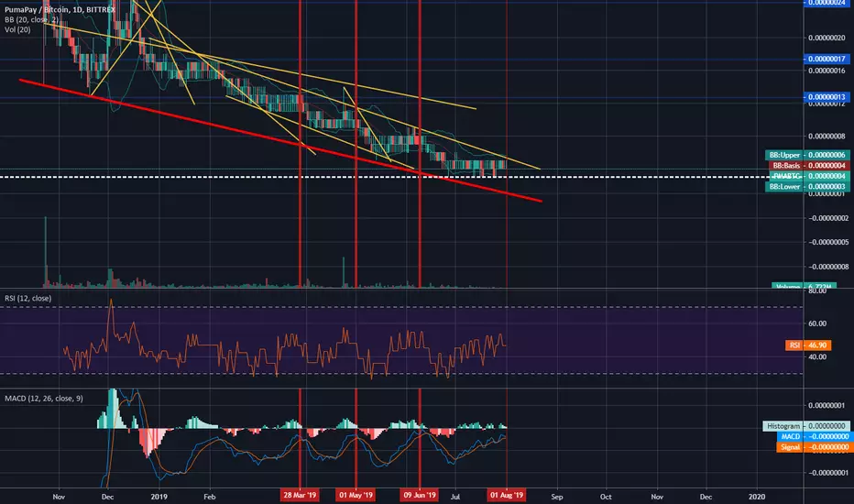Click the PMABTC last price label

pos(809,176)
